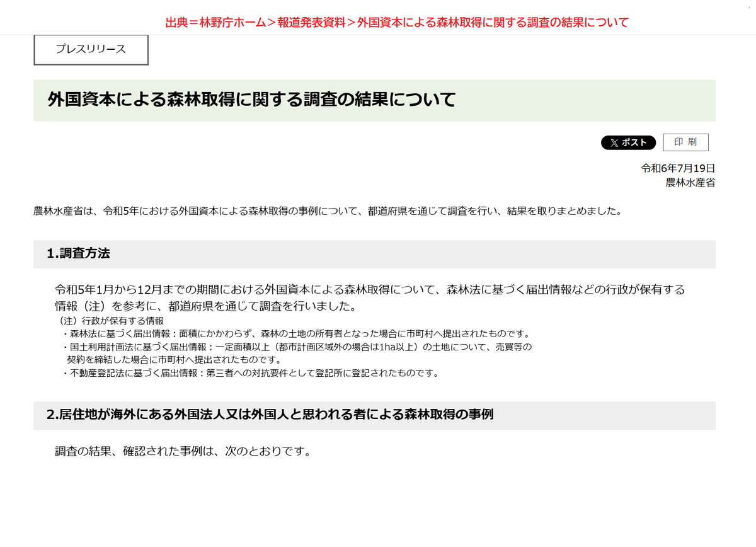Click the プレスリリース label box
This screenshot has width=756, height=547.
point(91,50)
